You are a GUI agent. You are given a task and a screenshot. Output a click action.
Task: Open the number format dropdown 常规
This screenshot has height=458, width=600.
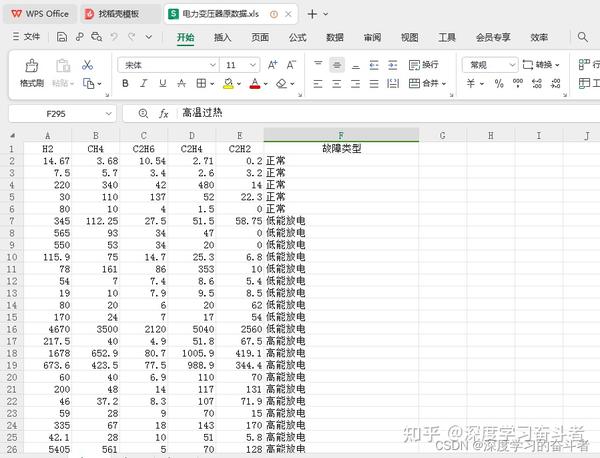[512, 65]
